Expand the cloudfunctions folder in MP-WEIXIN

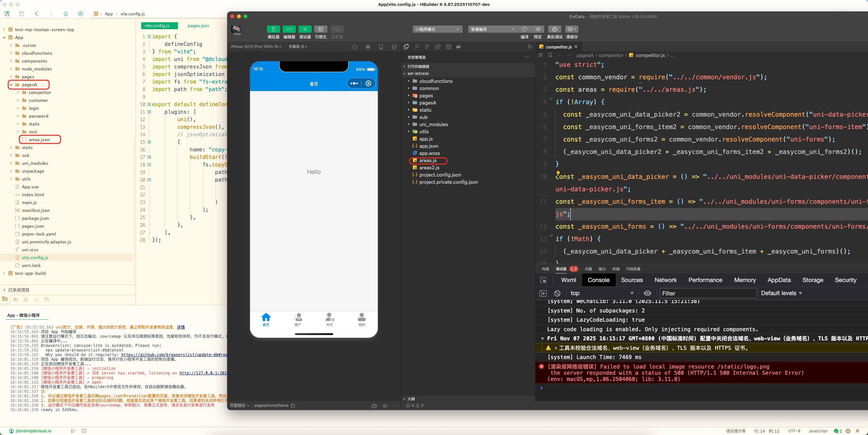click(436, 81)
